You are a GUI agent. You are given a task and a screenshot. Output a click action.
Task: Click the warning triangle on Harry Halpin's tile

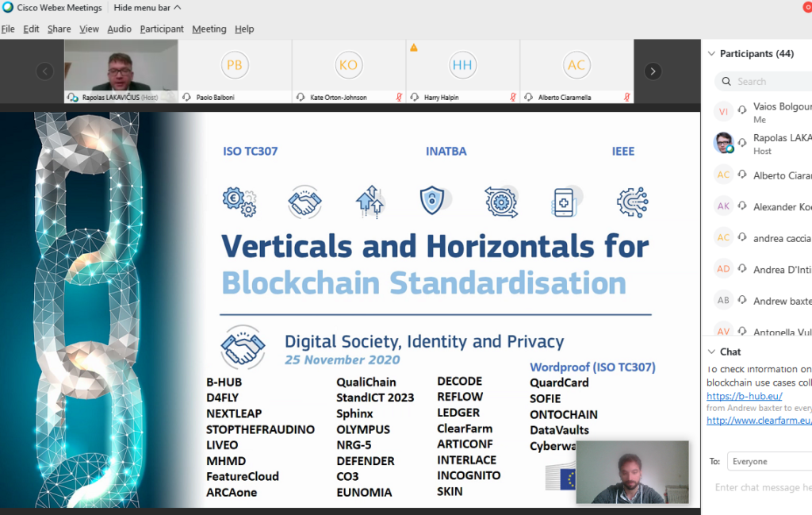414,48
